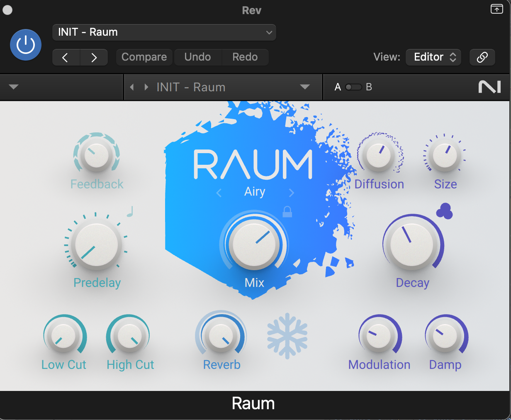This screenshot has height=420, width=511.
Task: Switch to previous reverb mode arrow
Action: tap(219, 193)
